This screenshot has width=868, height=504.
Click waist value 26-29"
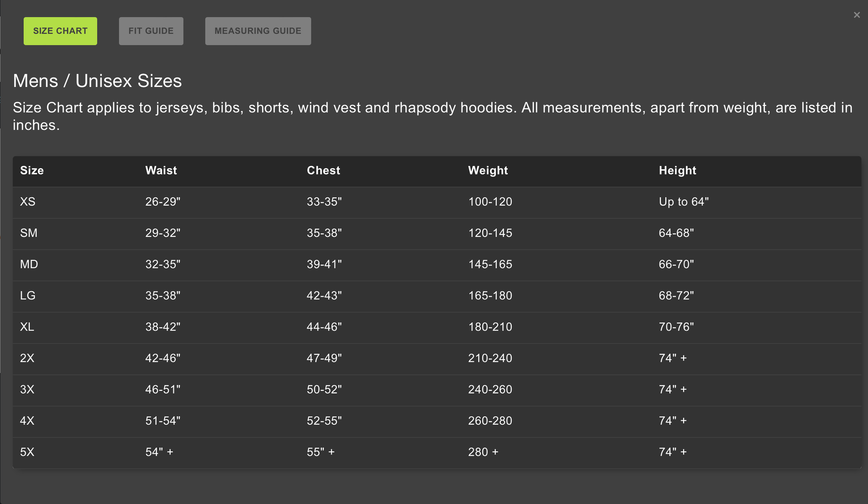tap(163, 202)
